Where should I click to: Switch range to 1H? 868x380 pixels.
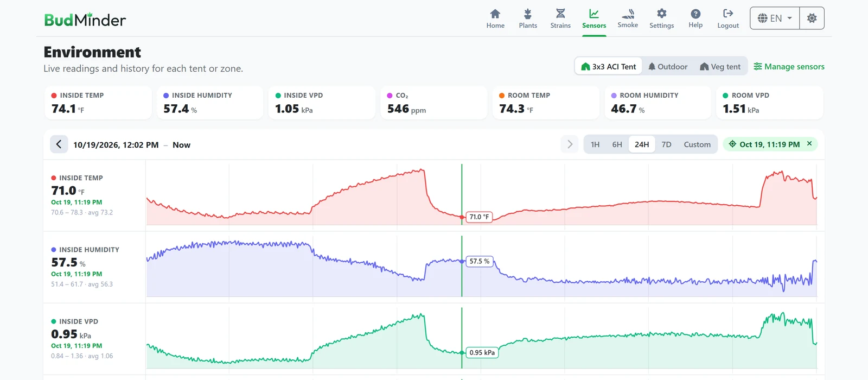point(595,144)
